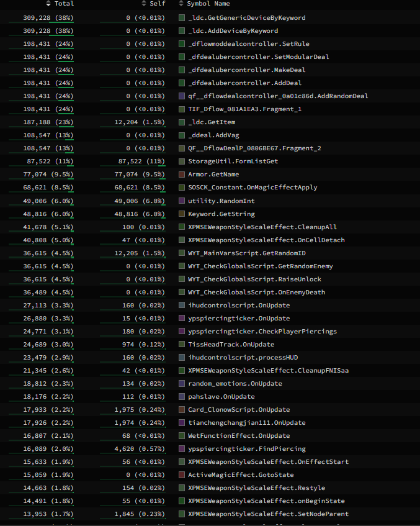Click swatch next to ihudcontrolscript.processHUD
This screenshot has height=526, width=420.
[182, 358]
